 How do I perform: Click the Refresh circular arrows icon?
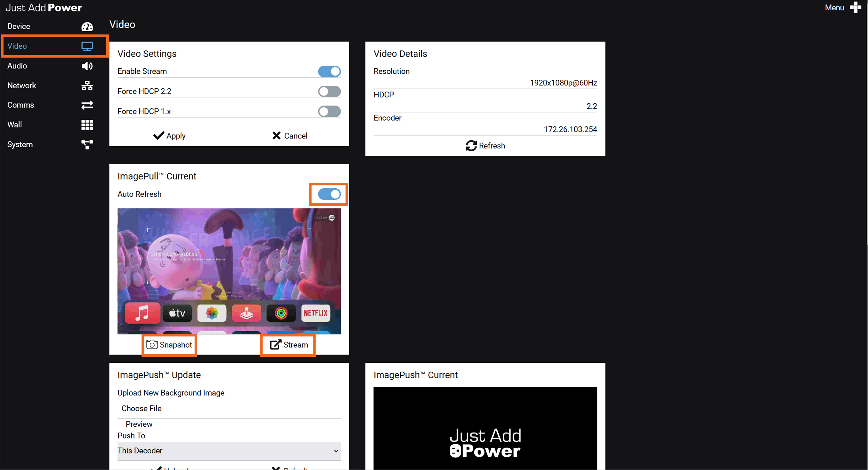pyautogui.click(x=471, y=146)
